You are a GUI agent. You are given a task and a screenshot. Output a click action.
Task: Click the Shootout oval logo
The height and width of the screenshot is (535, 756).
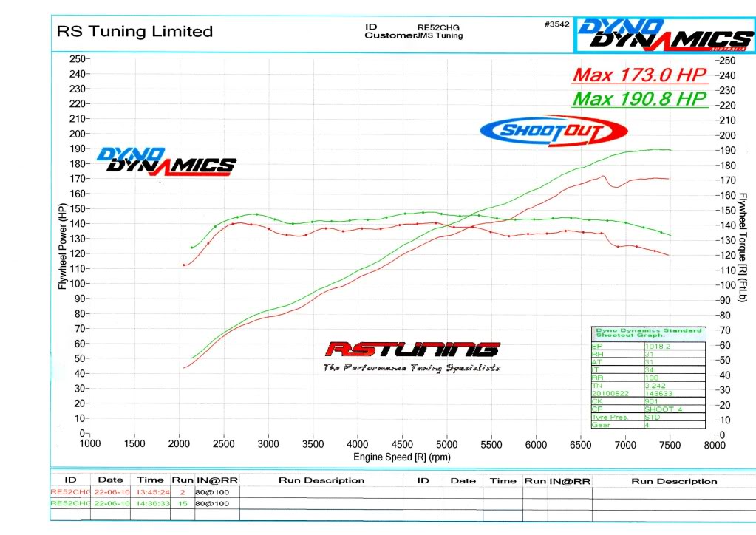(554, 131)
